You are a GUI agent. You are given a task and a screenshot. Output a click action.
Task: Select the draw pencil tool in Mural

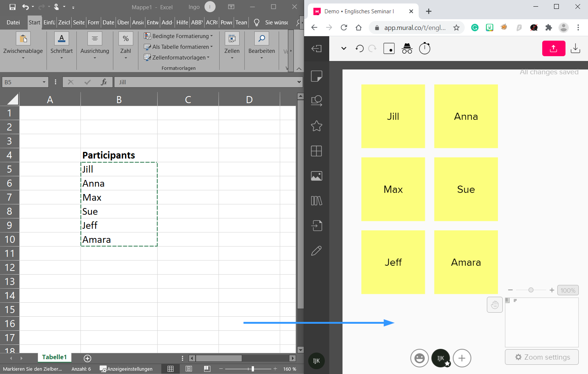click(x=317, y=251)
